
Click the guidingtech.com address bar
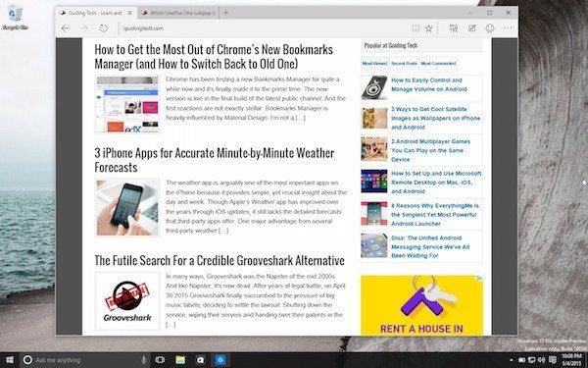pyautogui.click(x=263, y=28)
